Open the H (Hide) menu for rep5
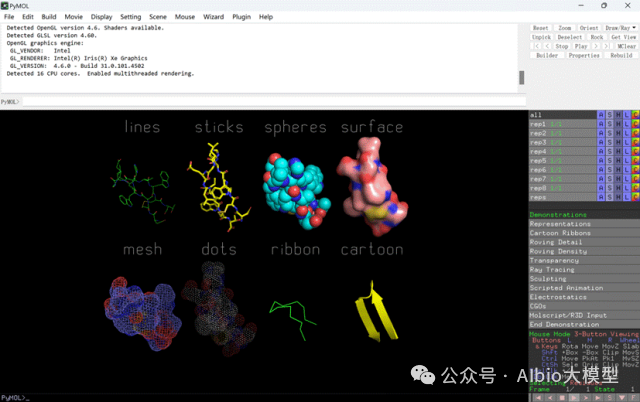The image size is (640, 402). [618, 160]
